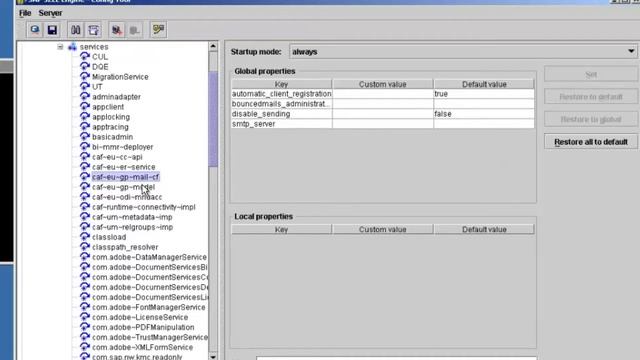The image size is (640, 360).
Task: Click the service icon beside classpath_resolver
Action: (84, 247)
